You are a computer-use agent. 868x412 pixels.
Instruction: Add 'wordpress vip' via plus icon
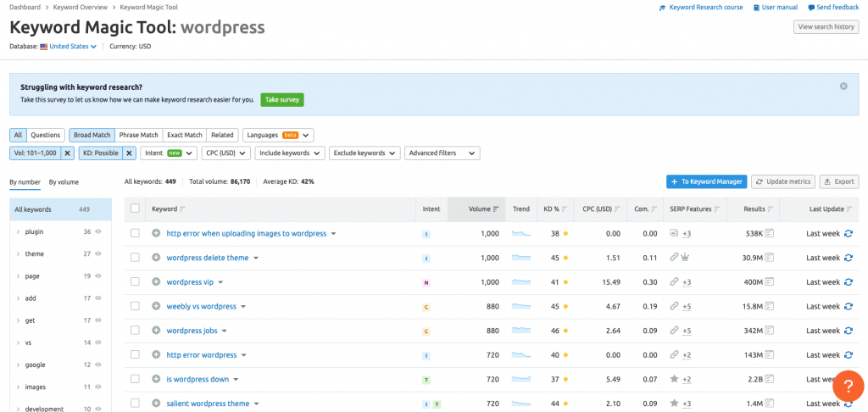click(156, 281)
